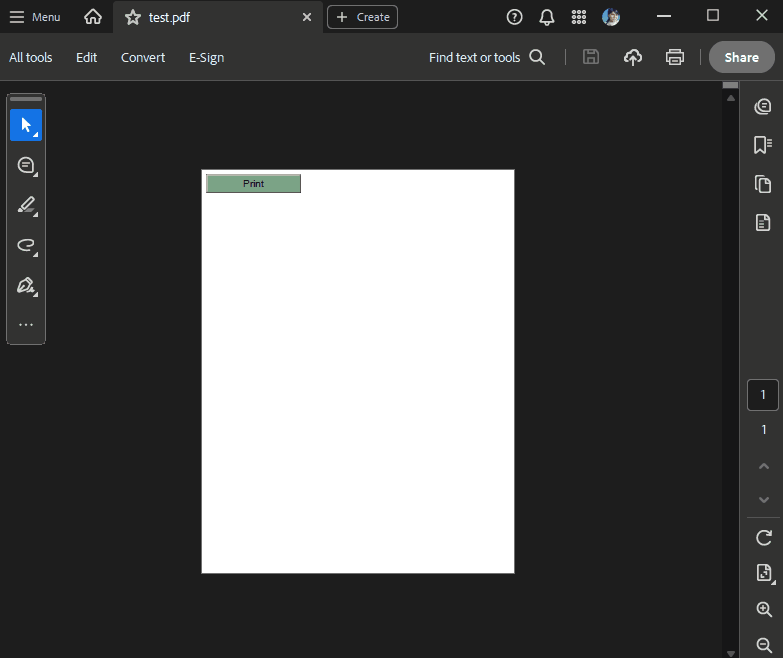Open the Bookmarks panel
783x658 pixels.
click(x=763, y=145)
